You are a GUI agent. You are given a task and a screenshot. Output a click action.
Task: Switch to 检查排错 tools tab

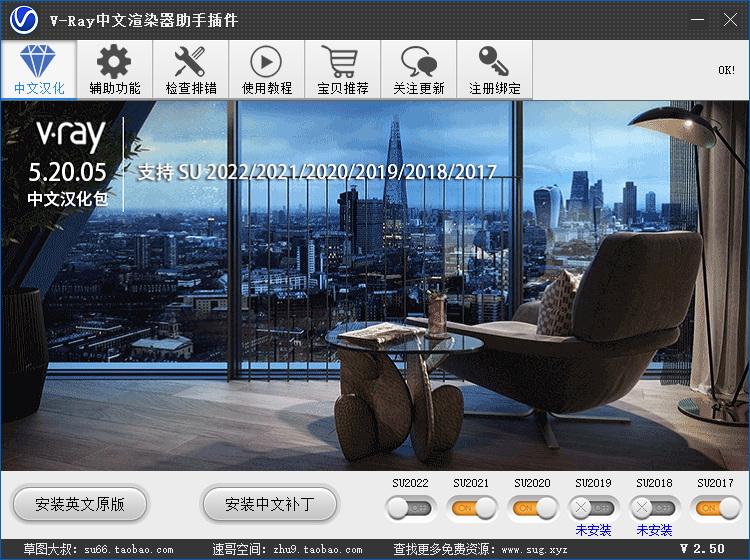191,70
